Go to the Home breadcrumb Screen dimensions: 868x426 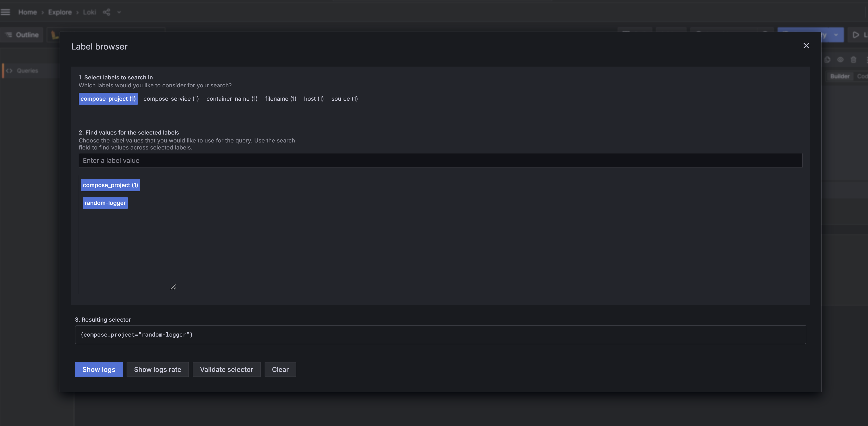tap(27, 12)
